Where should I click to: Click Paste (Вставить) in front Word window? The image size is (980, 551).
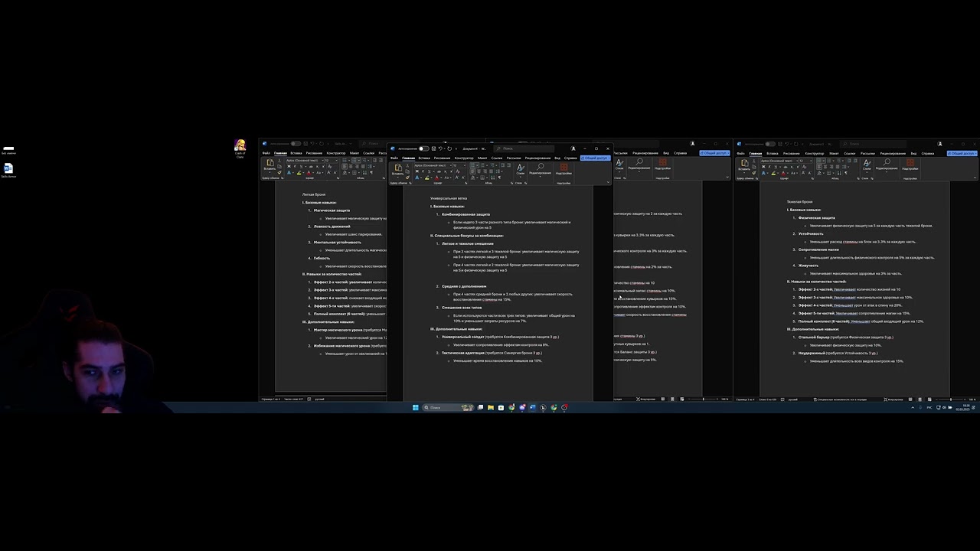point(397,168)
